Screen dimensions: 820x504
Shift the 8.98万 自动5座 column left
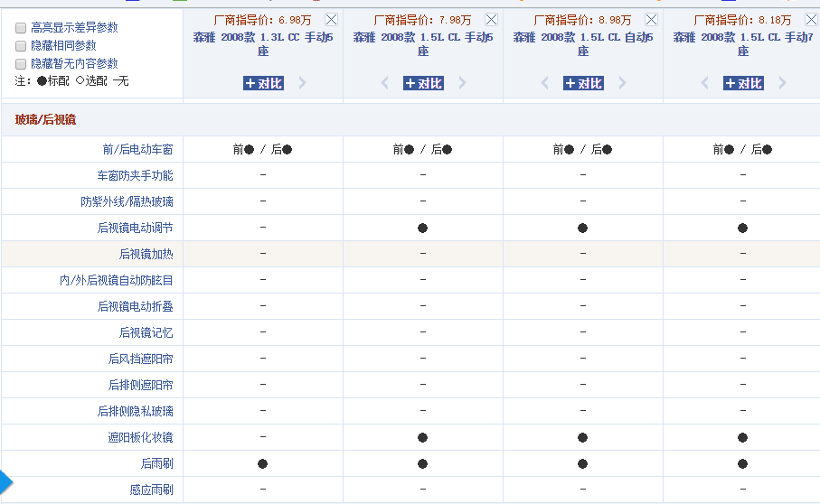544,83
